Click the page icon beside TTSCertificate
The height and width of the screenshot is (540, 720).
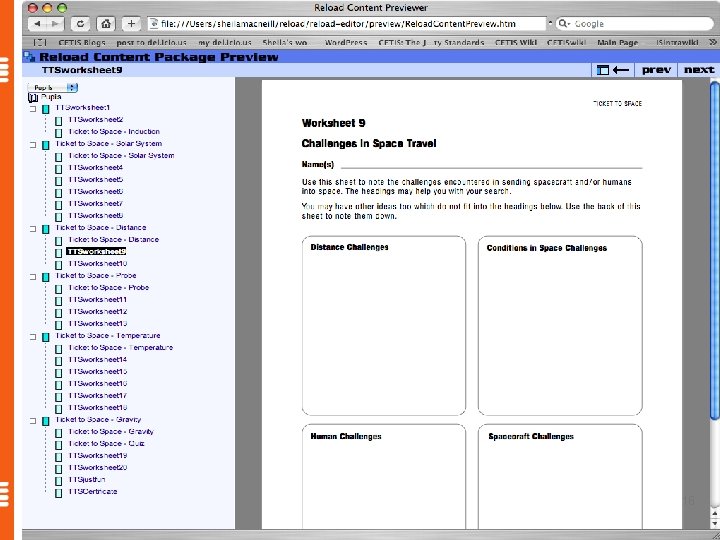58,493
